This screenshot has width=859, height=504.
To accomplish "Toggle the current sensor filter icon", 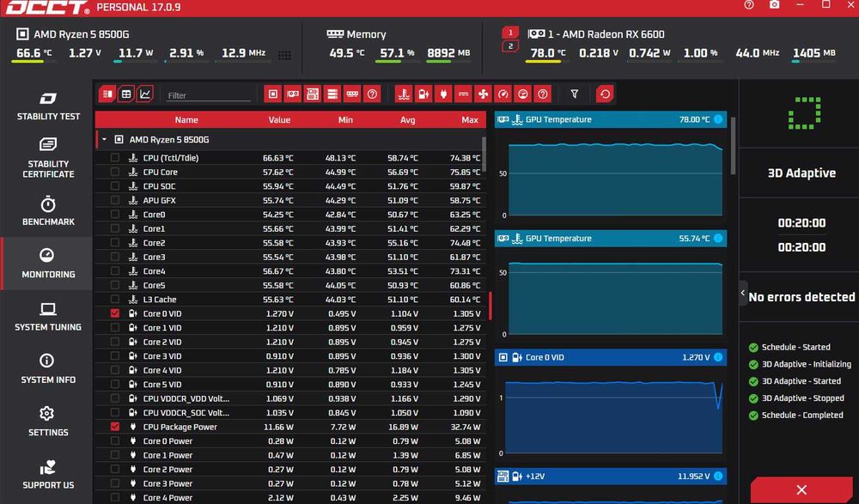I will pos(463,94).
